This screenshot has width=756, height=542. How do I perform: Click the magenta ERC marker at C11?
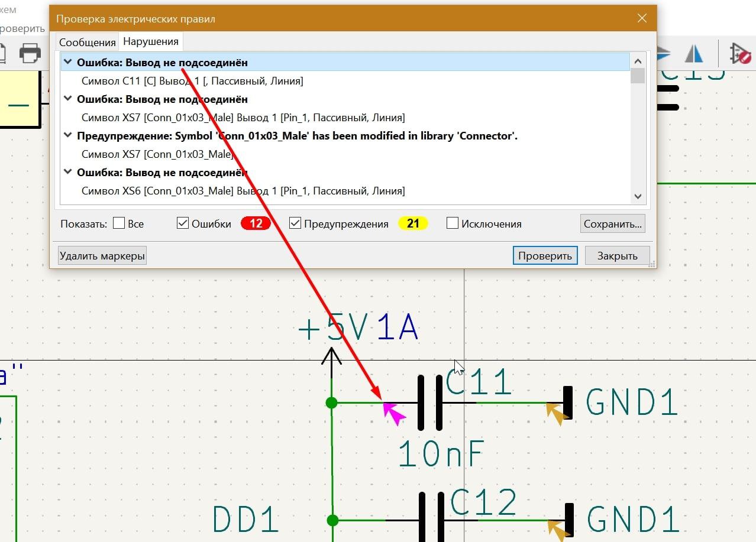pos(393,413)
